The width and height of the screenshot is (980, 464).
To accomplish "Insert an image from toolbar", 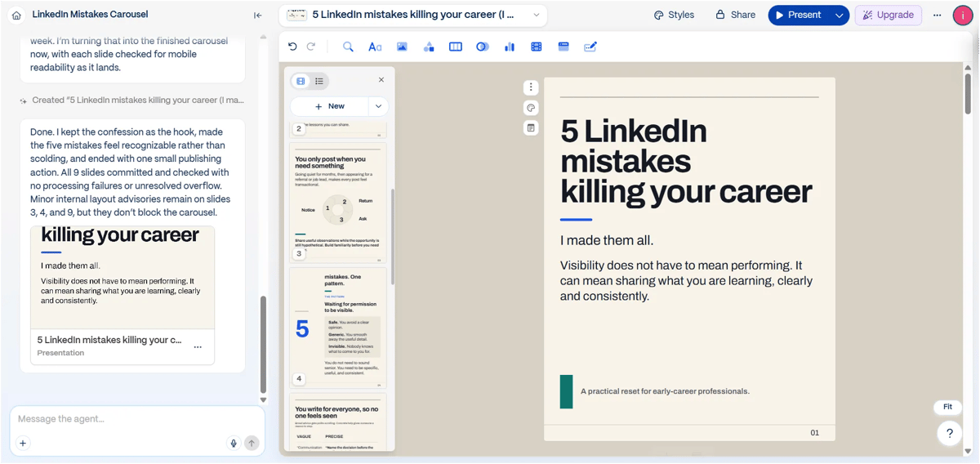I will (402, 47).
